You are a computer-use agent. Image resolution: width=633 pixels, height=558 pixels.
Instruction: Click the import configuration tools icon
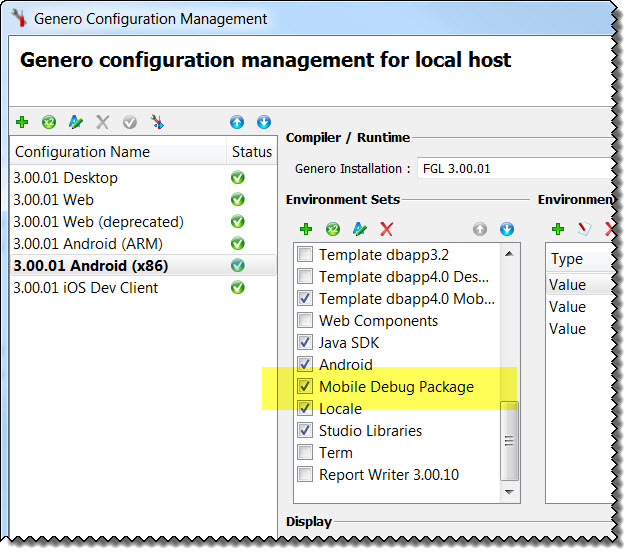click(156, 122)
